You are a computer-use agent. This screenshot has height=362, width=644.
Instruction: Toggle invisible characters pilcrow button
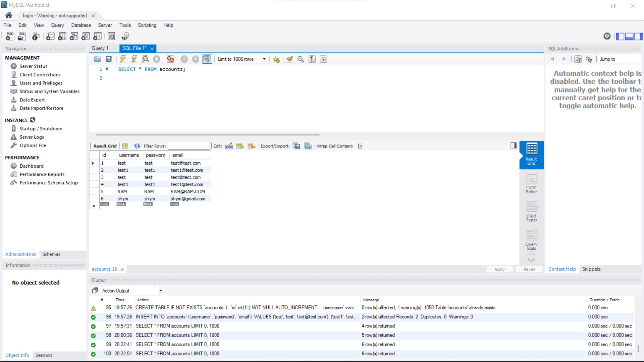[x=312, y=59]
